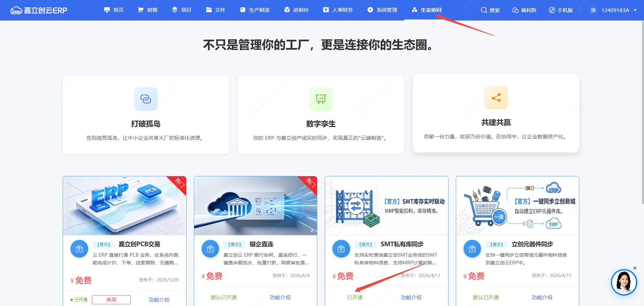The width and height of the screenshot is (644, 306).
Task: Open the 进销存 inventory menu
Action: 297,10
